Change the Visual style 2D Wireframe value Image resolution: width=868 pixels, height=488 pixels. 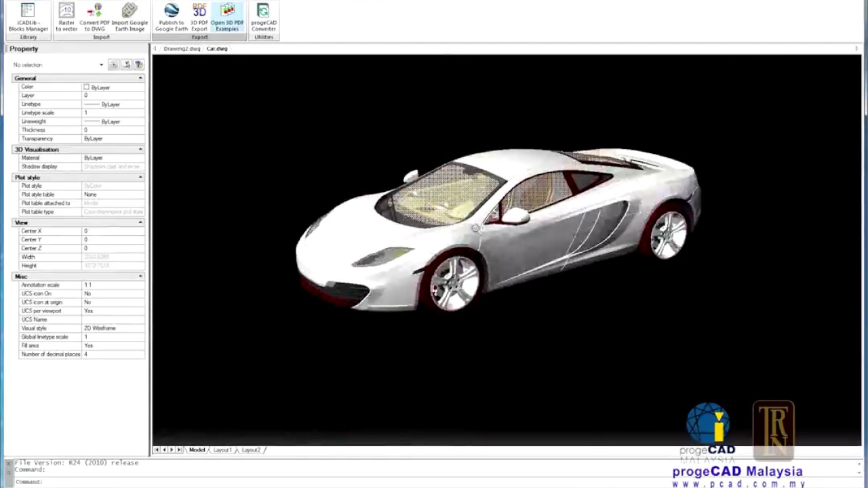click(x=113, y=328)
